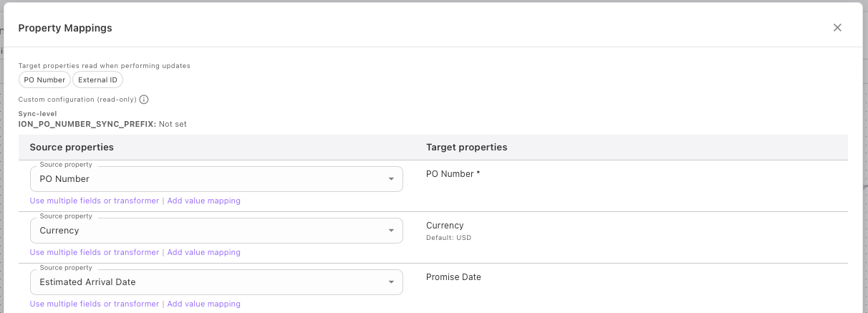
Task: Use multiple fields or transformer for Estimated Arrival Date
Action: click(95, 304)
